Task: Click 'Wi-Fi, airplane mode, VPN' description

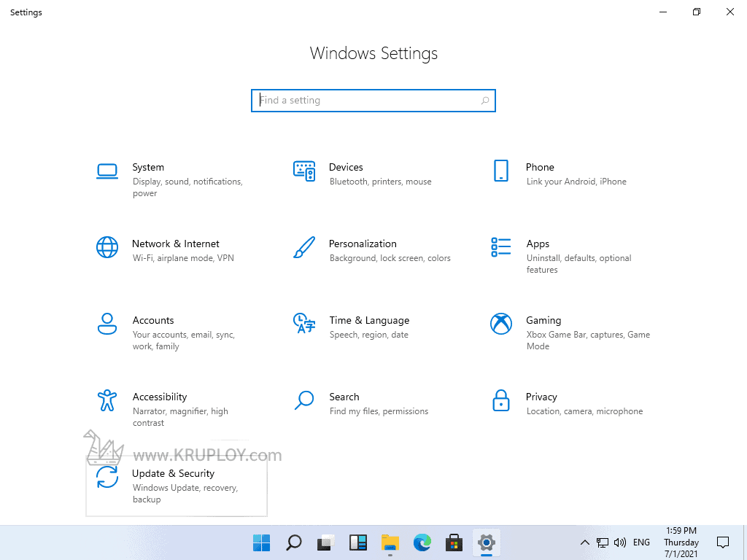Action: point(183,258)
